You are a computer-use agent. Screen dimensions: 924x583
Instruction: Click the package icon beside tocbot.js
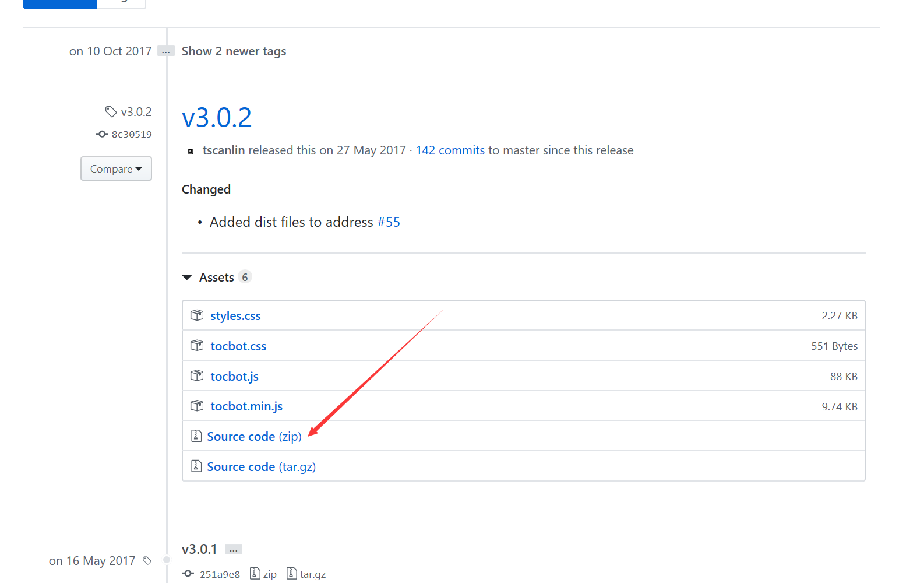(197, 376)
